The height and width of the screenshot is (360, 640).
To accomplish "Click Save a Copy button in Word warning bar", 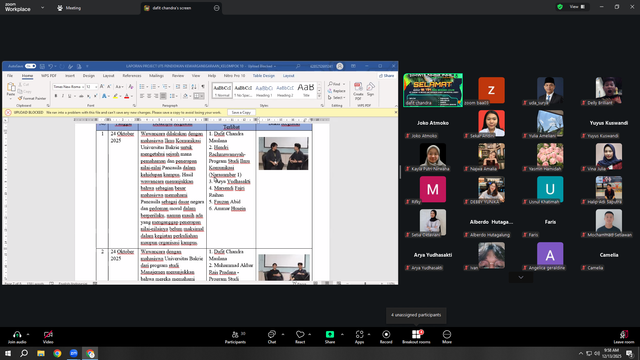I will click(x=241, y=113).
